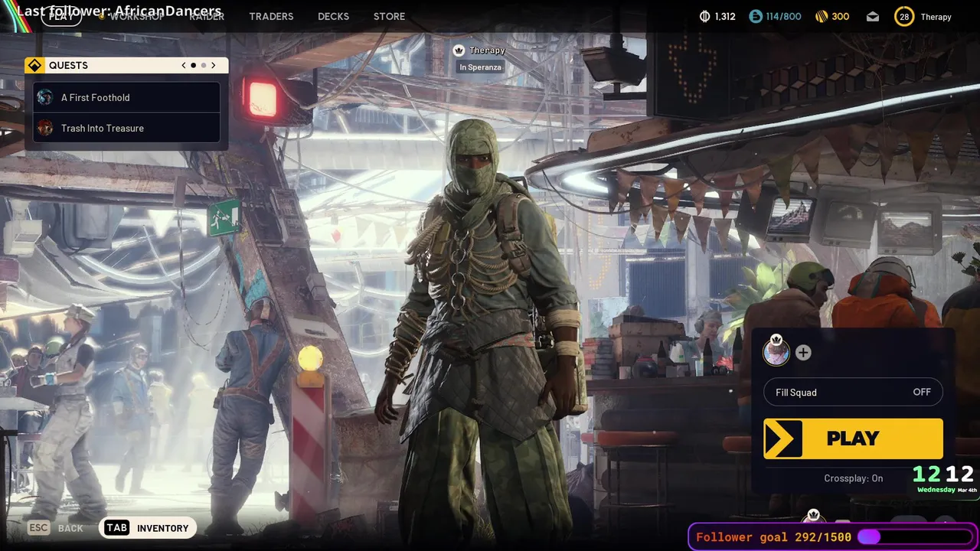Open the squad leader avatar
Screen dimensions: 980x551
[x=776, y=352]
